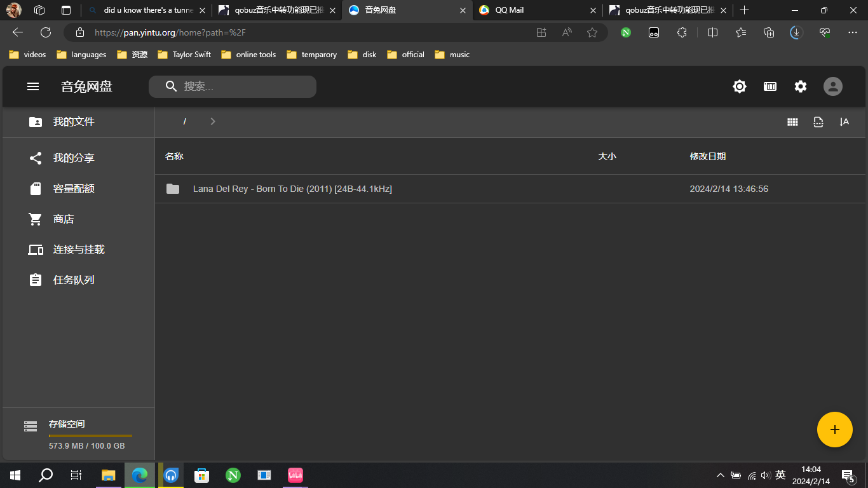Screen dimensions: 868x488
Task: Open 连接与挂载 in the sidebar
Action: pos(79,250)
